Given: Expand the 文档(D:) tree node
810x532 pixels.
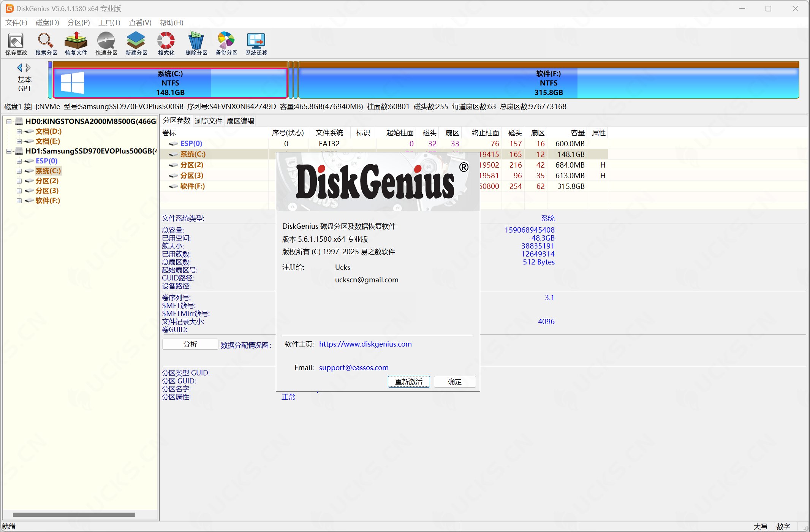Looking at the screenshot, I should (19, 131).
